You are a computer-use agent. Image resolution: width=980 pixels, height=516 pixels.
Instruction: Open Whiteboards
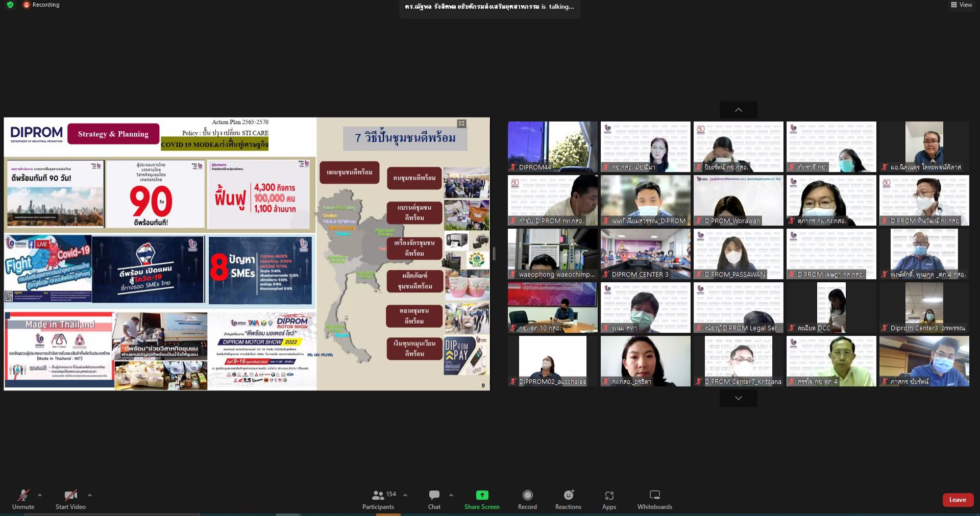(x=655, y=500)
